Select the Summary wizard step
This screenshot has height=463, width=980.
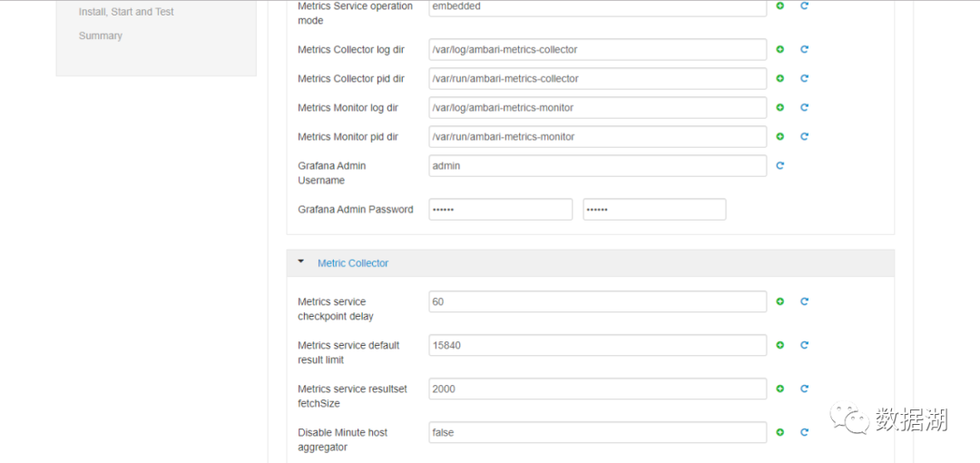pyautogui.click(x=101, y=36)
